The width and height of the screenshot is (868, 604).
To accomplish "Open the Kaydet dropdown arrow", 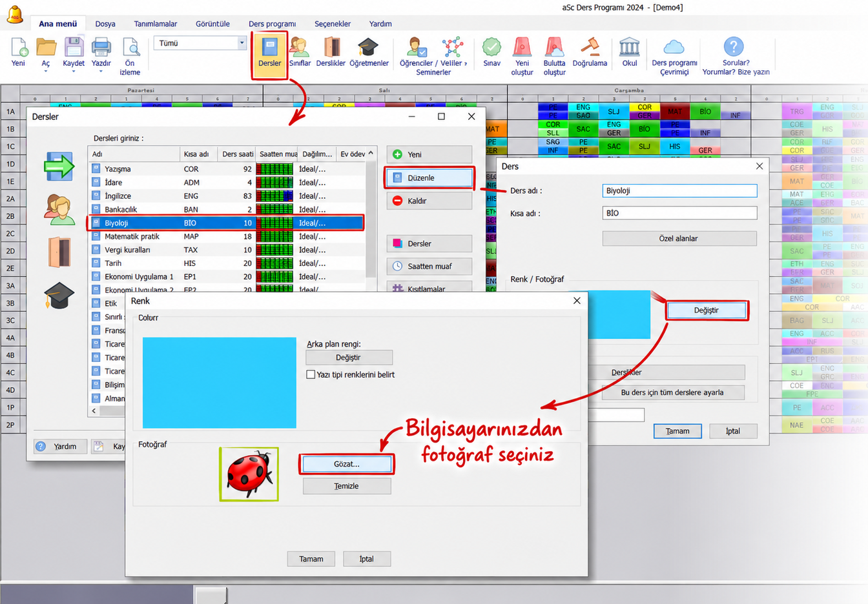I will point(74,71).
